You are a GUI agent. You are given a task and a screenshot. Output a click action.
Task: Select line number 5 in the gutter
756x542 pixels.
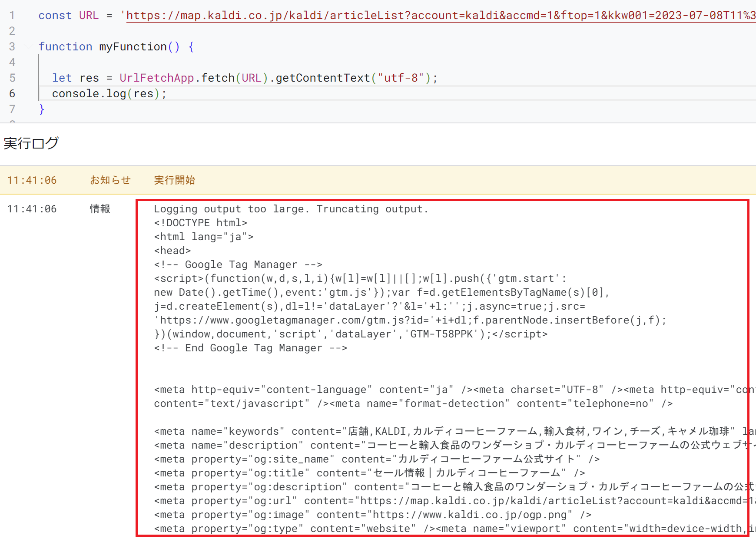click(x=12, y=78)
